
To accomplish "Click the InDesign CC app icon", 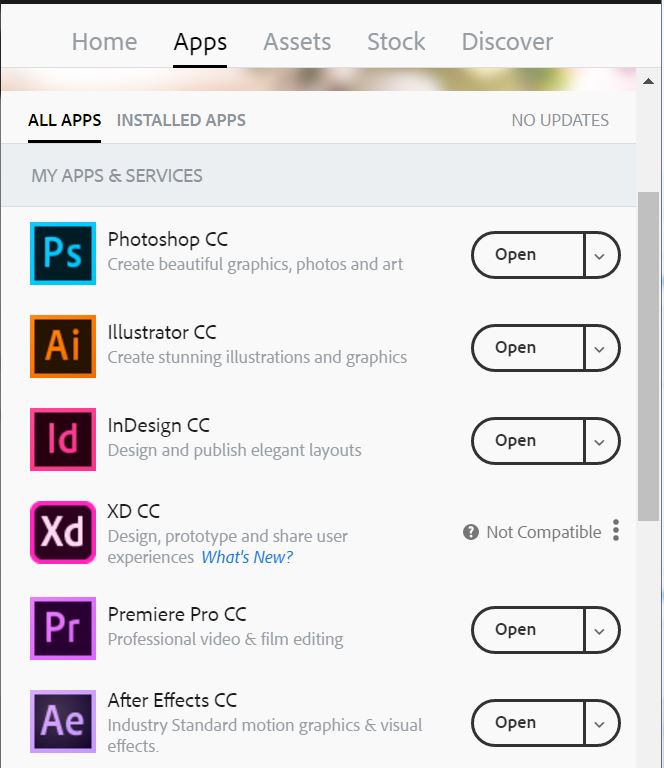I will (x=63, y=440).
